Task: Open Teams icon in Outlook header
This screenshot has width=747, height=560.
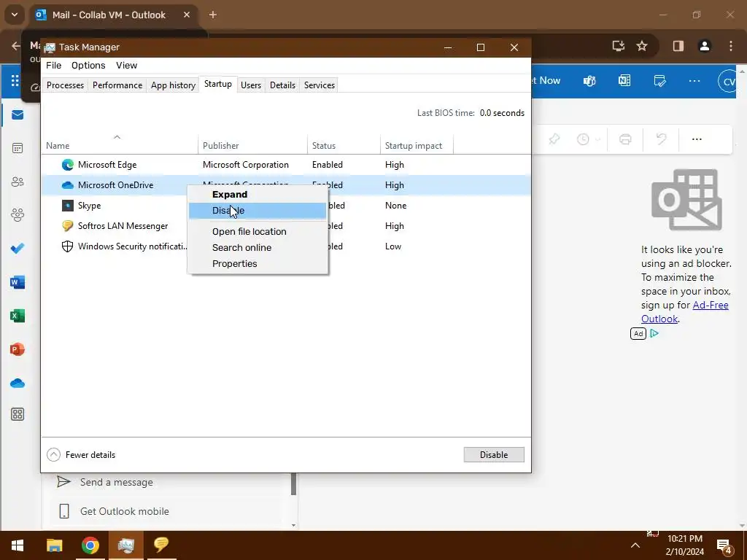Action: tap(589, 81)
